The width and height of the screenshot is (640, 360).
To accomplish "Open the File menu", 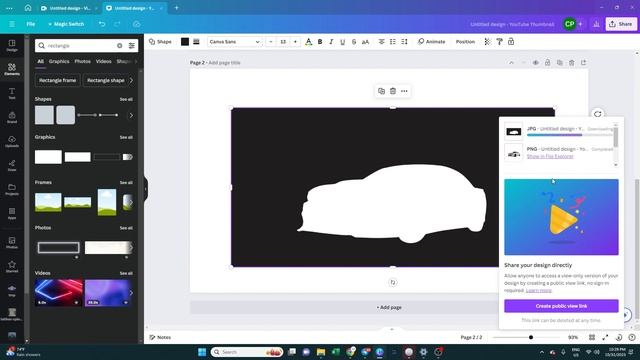I will (x=31, y=24).
